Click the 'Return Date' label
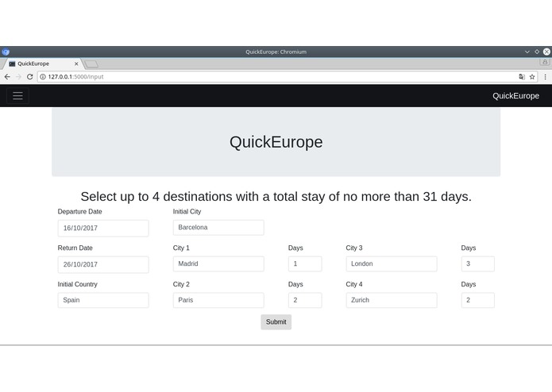Screen dimensions: 552x392 (75, 248)
